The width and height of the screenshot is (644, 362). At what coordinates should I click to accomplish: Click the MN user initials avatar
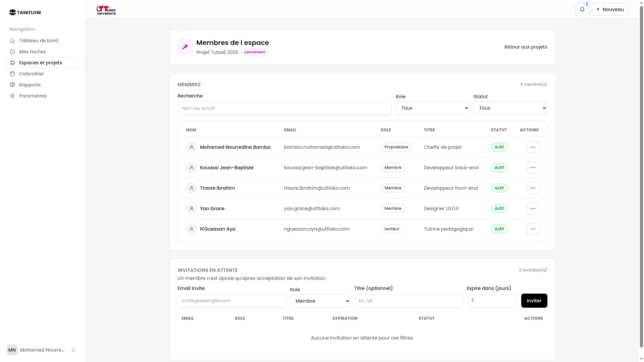[12, 350]
